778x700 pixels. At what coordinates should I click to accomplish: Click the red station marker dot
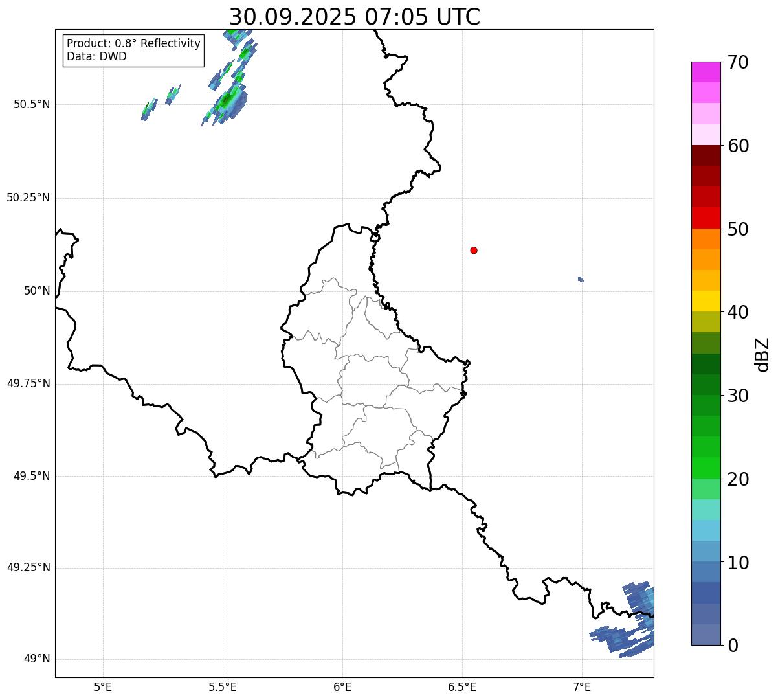[474, 250]
